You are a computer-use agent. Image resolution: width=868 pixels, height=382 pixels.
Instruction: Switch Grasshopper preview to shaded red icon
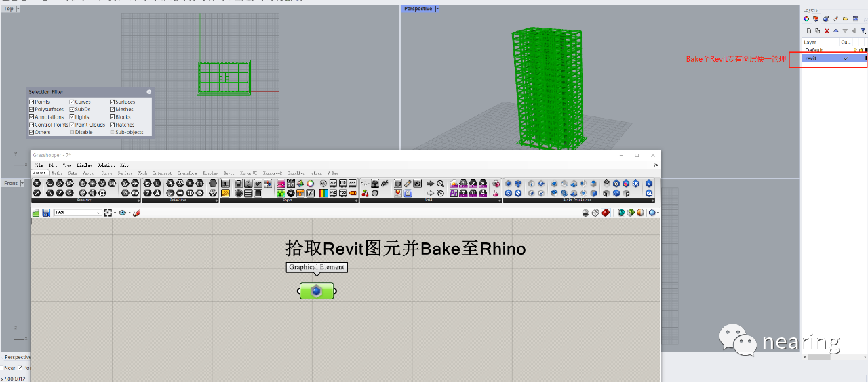pyautogui.click(x=606, y=213)
